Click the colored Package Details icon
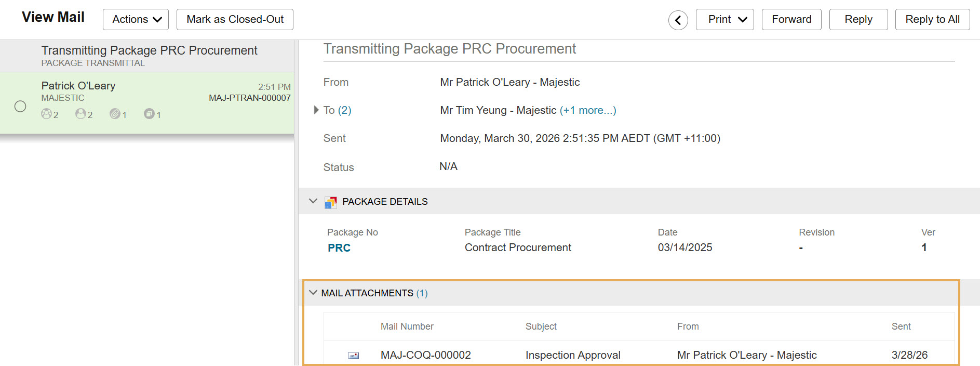This screenshot has height=366, width=980. pos(331,202)
